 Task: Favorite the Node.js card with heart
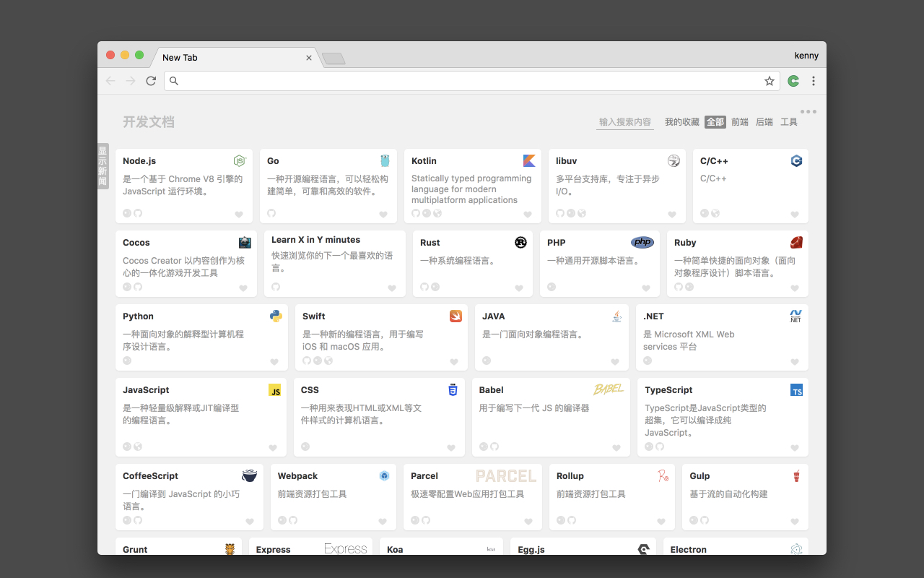(x=239, y=215)
